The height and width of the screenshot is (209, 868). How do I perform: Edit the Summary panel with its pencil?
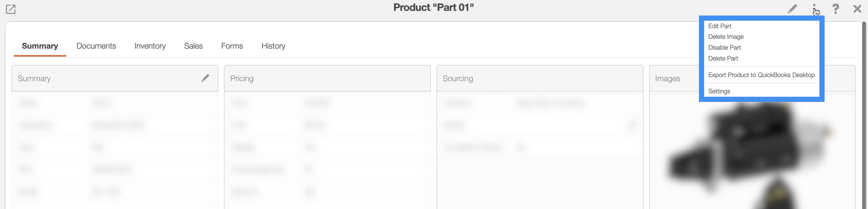click(x=205, y=78)
